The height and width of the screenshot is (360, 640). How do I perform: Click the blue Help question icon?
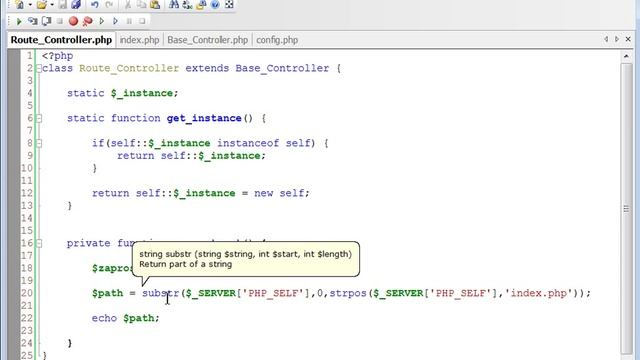coord(215,5)
